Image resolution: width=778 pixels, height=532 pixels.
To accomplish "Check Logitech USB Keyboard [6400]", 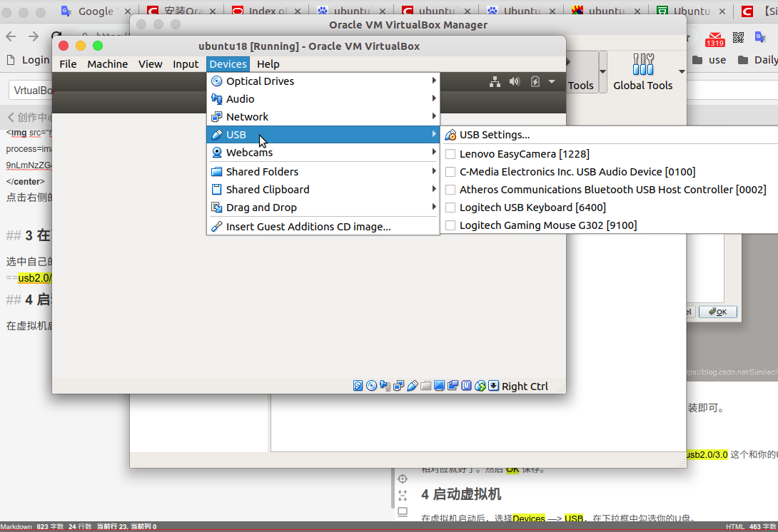I will pyautogui.click(x=450, y=208).
